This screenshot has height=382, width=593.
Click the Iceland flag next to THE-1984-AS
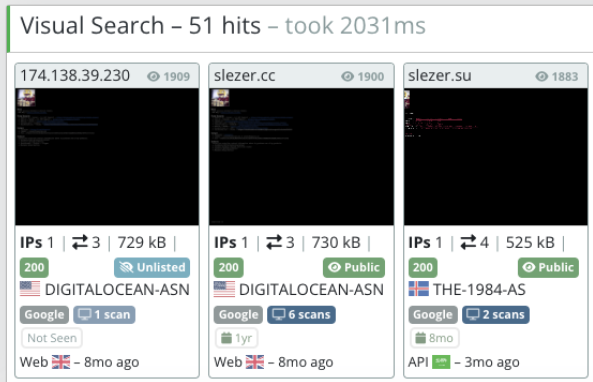click(x=419, y=289)
